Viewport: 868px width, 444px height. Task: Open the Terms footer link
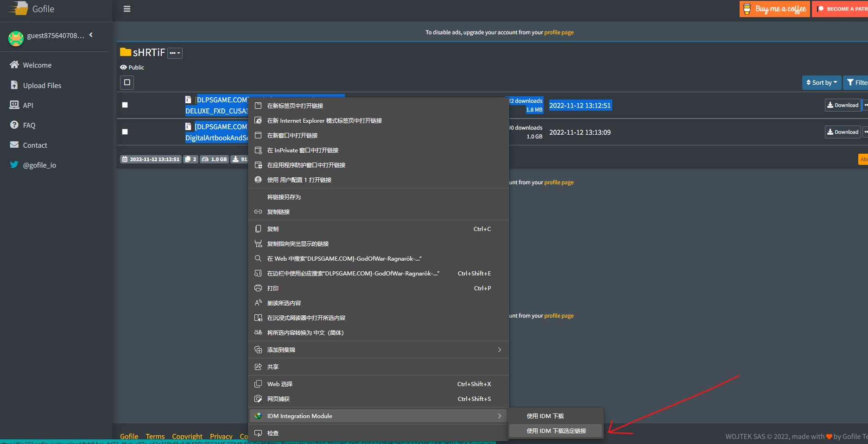[155, 437]
